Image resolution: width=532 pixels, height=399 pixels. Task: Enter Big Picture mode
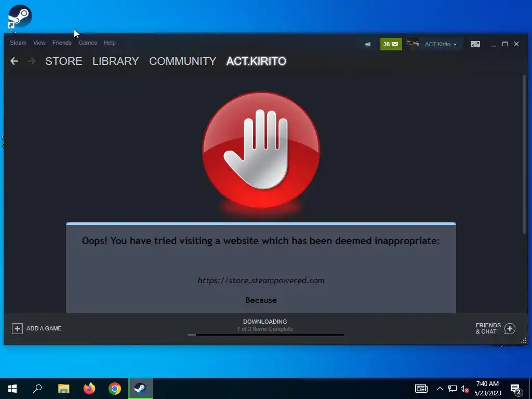(x=475, y=44)
